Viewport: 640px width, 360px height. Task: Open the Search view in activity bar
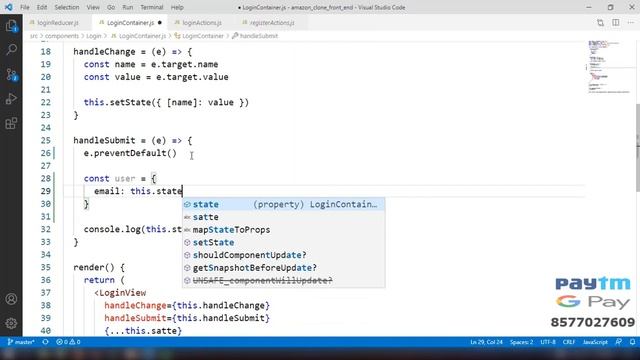[x=11, y=50]
